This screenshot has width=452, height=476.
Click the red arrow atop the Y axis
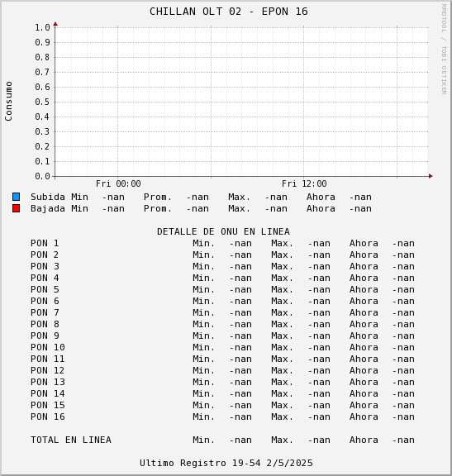coord(55,24)
